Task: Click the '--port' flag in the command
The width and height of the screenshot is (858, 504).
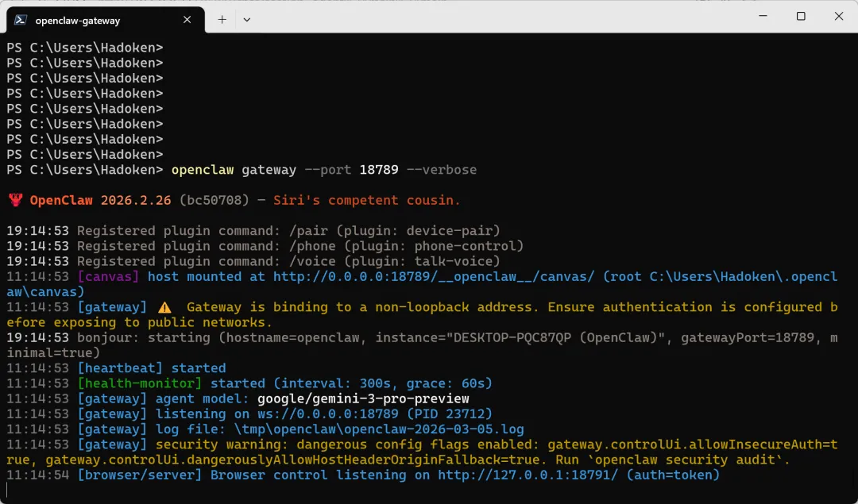Action: click(x=328, y=170)
